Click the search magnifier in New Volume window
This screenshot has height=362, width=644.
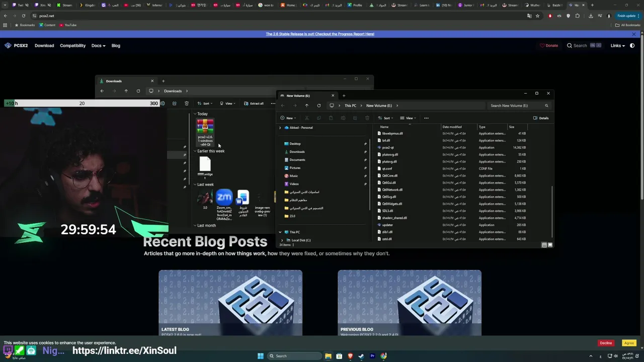546,106
